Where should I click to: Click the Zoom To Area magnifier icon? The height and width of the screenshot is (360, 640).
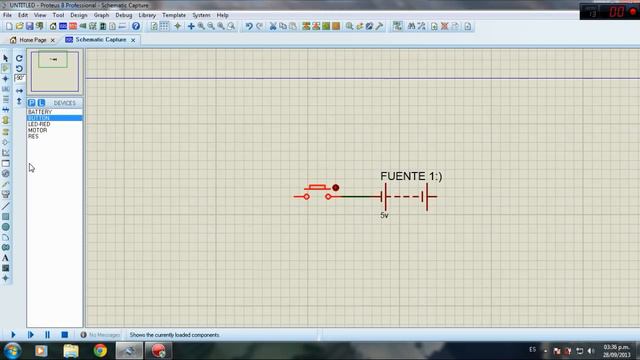(x=231, y=26)
